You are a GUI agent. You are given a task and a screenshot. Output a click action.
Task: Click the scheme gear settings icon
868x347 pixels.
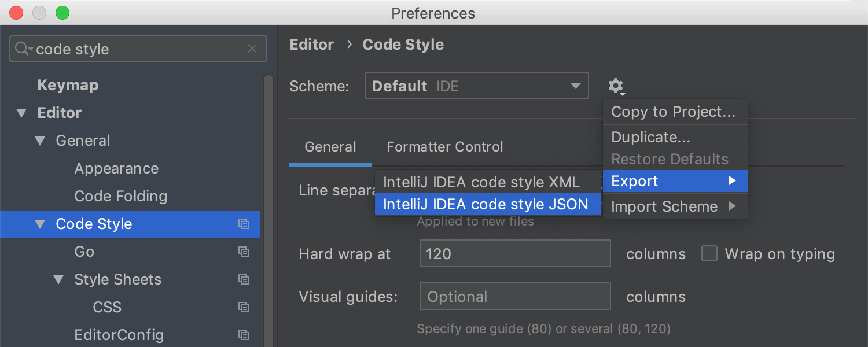(x=616, y=87)
